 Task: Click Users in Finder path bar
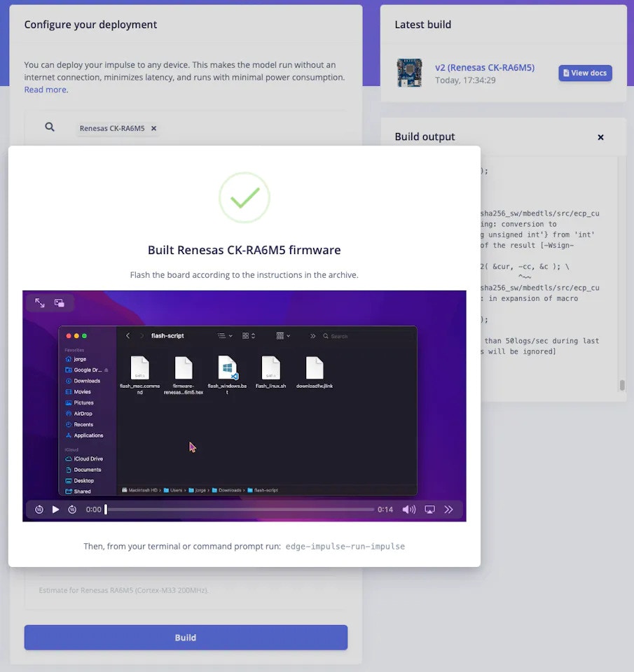pos(173,490)
